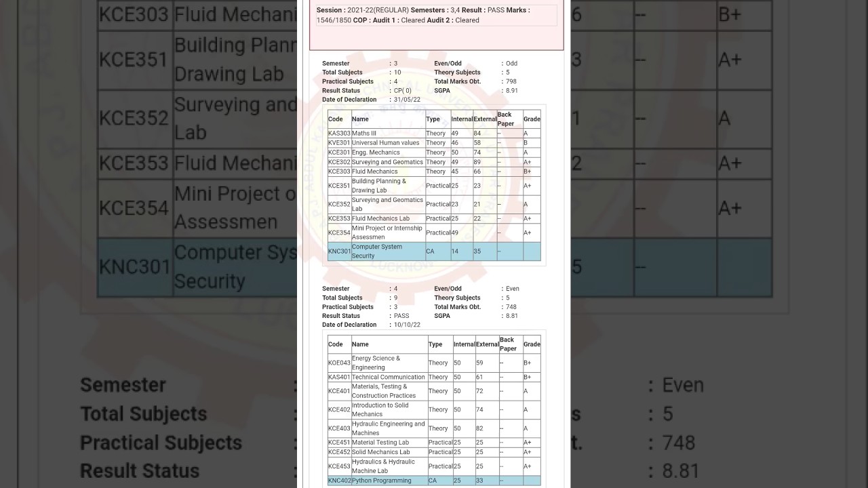Select the highlighted Computer System Security row in center table

pos(434,251)
